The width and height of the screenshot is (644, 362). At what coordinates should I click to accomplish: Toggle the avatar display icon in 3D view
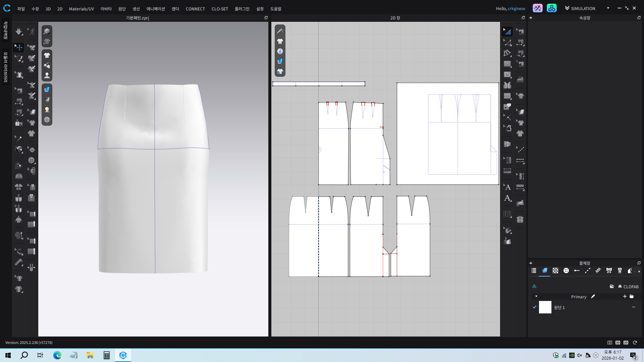(47, 75)
